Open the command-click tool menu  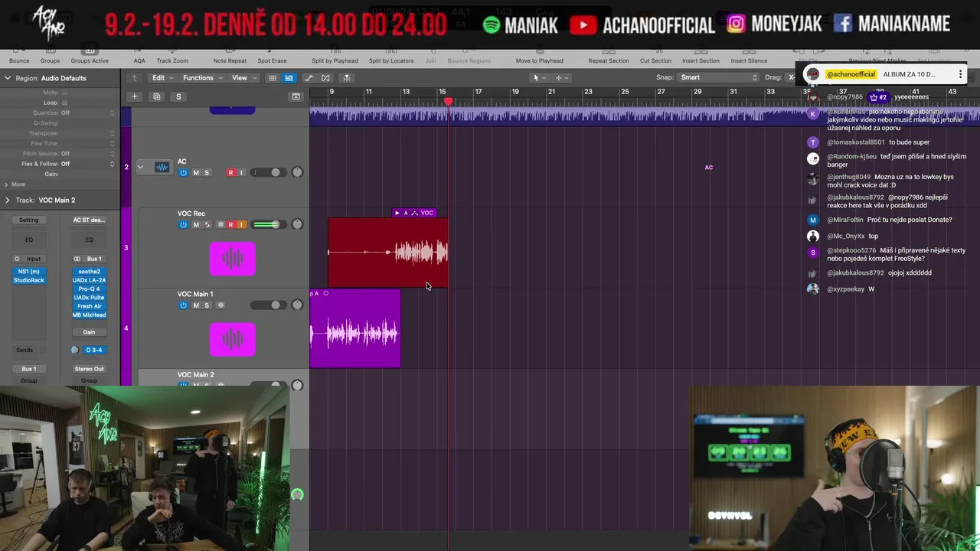561,77
